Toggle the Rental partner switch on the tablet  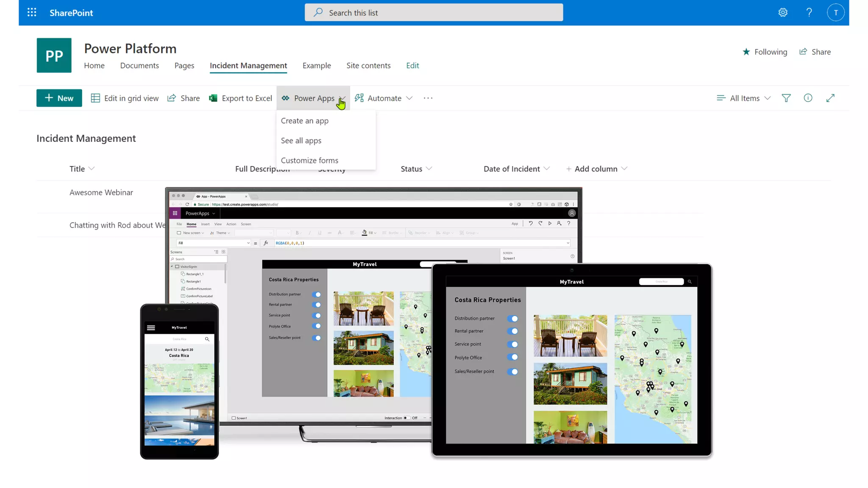click(513, 331)
